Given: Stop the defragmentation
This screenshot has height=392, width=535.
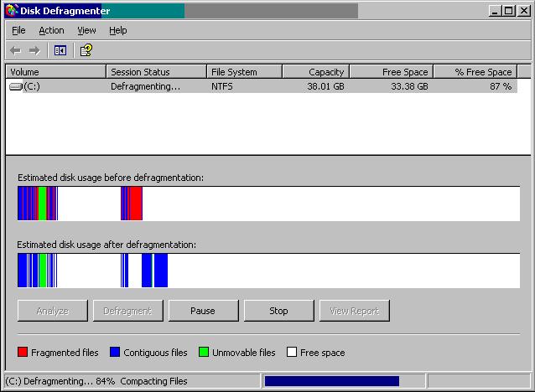Looking at the screenshot, I should [278, 311].
